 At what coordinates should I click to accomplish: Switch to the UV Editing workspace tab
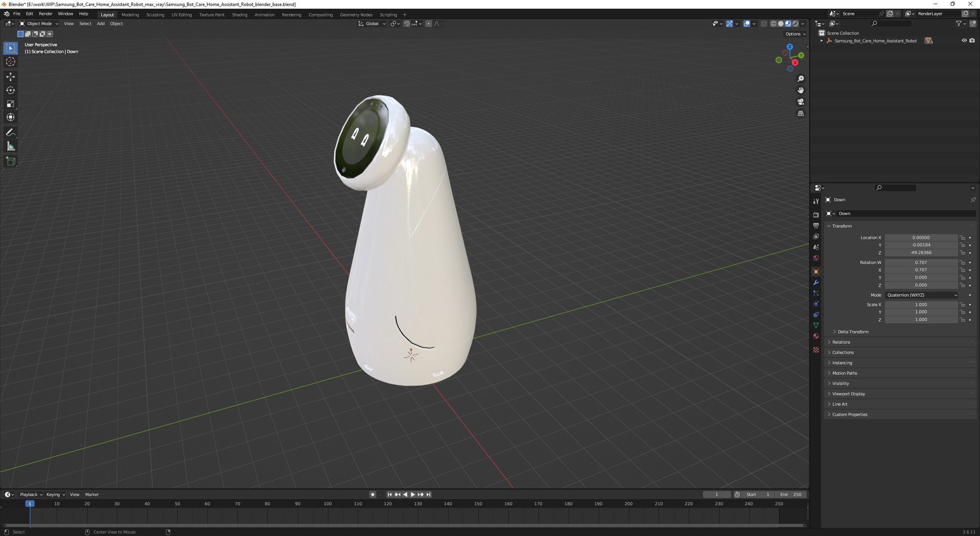pos(182,15)
